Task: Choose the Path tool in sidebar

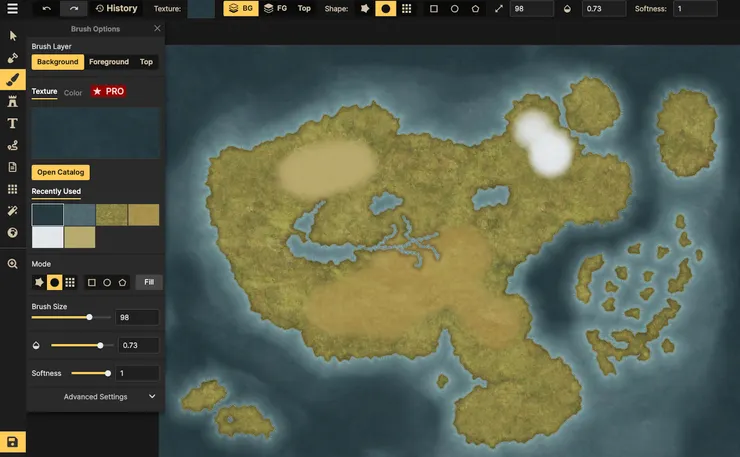Action: 13,145
